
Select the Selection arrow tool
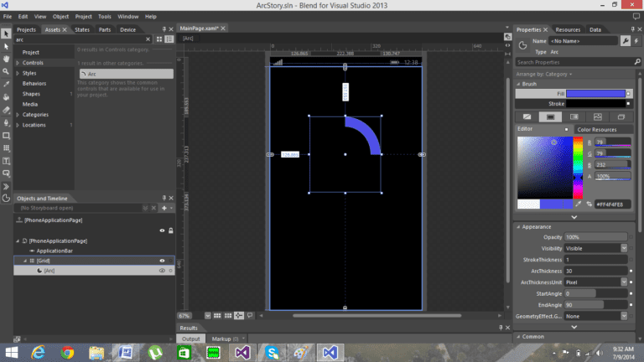coord(7,34)
